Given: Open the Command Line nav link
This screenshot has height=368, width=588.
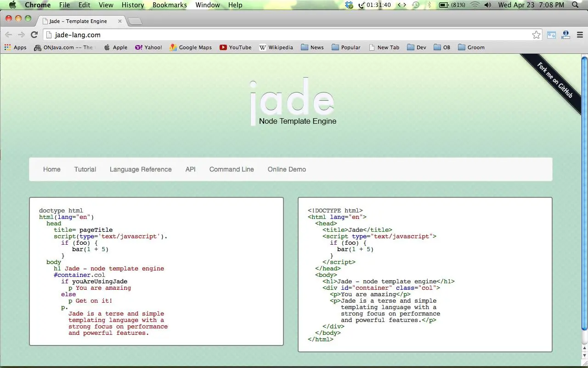Looking at the screenshot, I should pyautogui.click(x=232, y=169).
